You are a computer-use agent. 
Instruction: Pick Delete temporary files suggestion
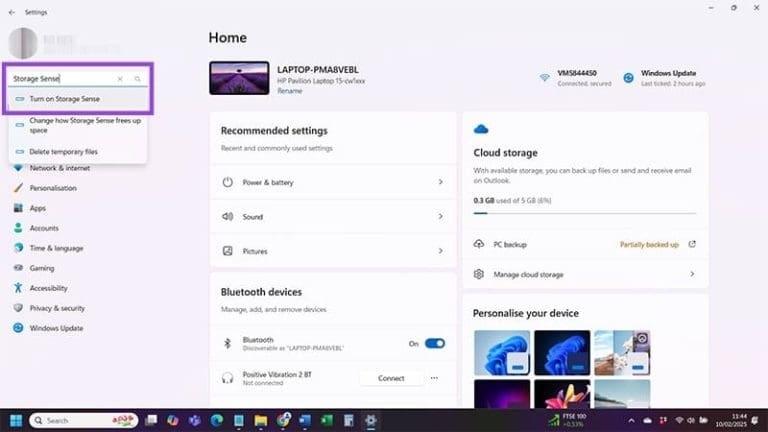pyautogui.click(x=78, y=152)
